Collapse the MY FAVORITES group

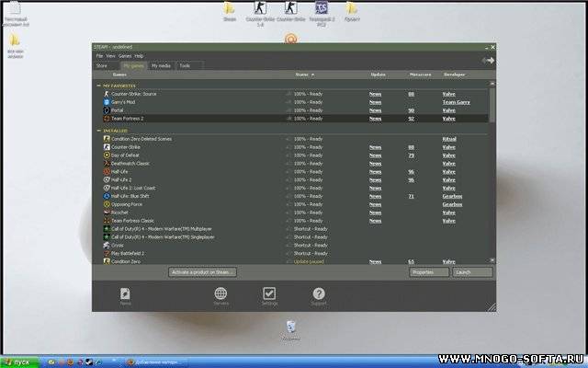[98, 86]
